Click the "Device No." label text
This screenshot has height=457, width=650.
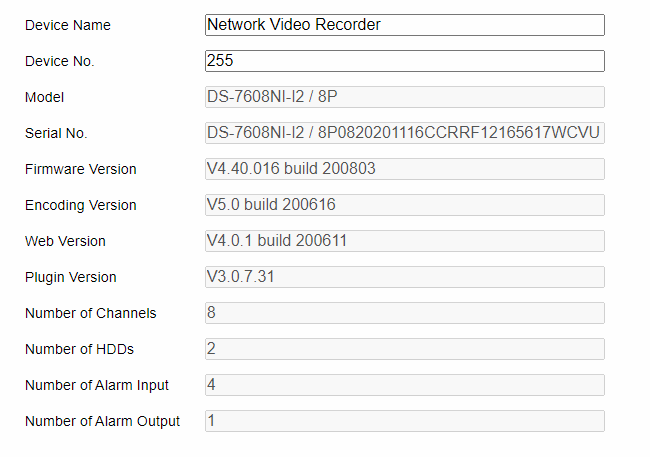click(x=59, y=61)
